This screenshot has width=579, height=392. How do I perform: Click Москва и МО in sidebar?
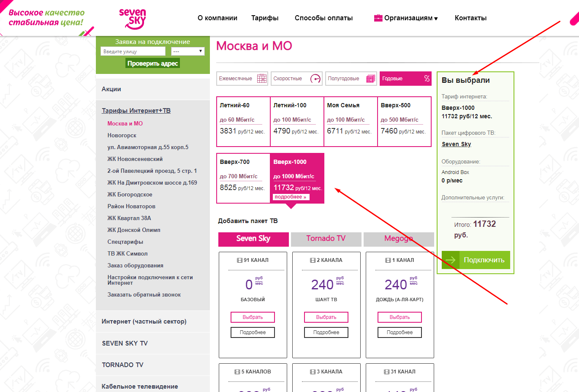pos(125,124)
